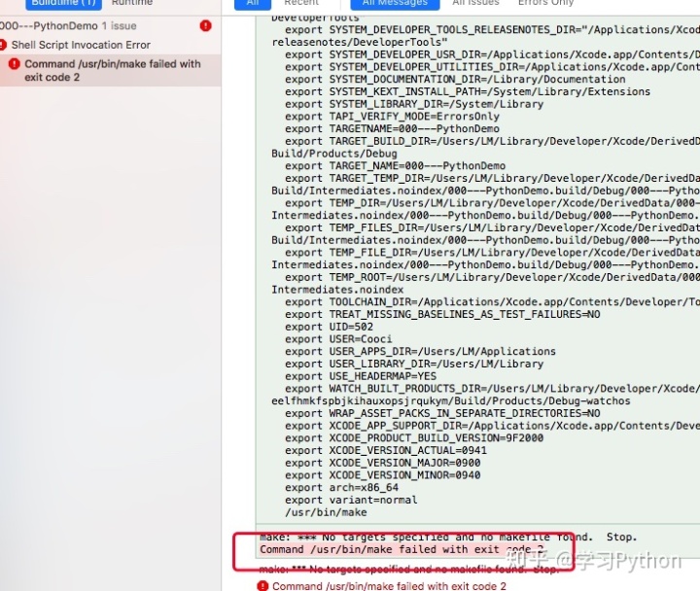Click 'export WRAP_ASSET_PACKS_IN_SEPARATE_DIRECTORIES=NO' line
Screen dimensions: 700x591
(x=442, y=413)
